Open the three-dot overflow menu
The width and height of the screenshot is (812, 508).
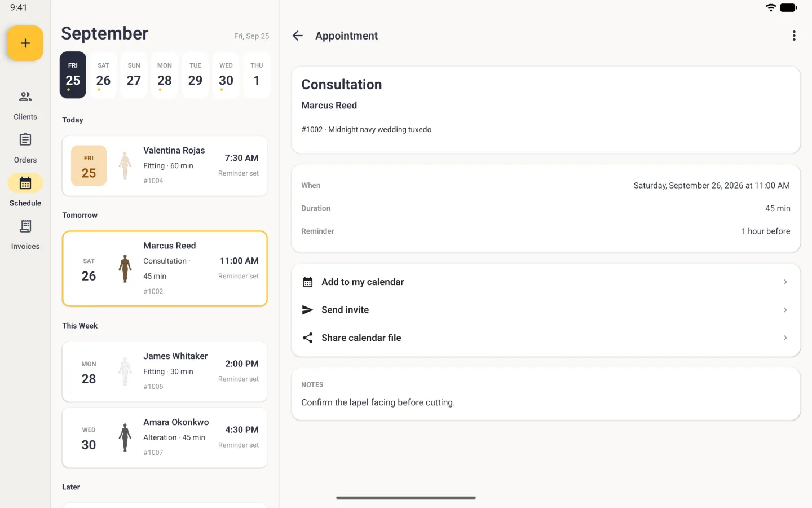pyautogui.click(x=794, y=36)
